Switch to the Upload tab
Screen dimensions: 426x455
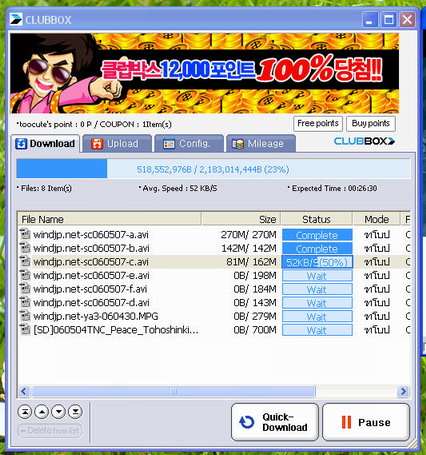coord(117,144)
